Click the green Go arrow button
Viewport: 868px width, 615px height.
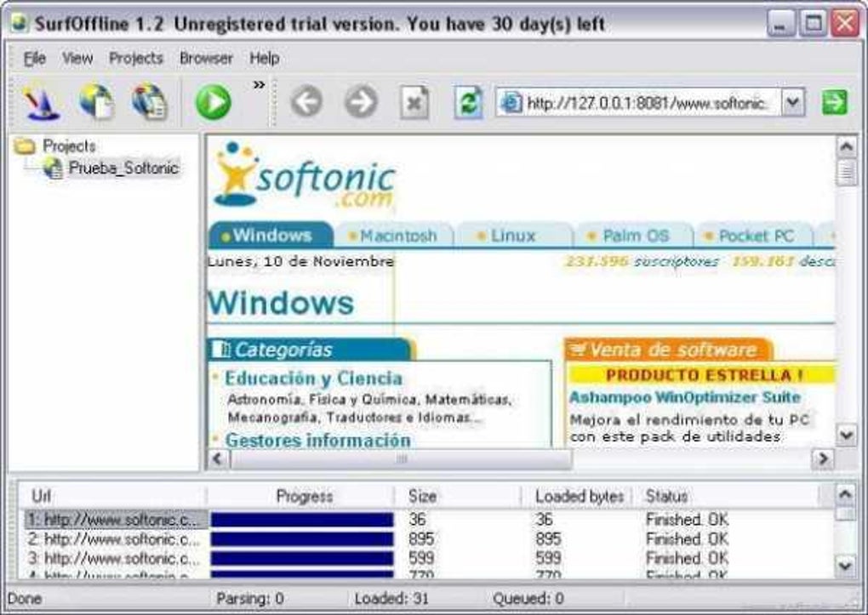[834, 102]
